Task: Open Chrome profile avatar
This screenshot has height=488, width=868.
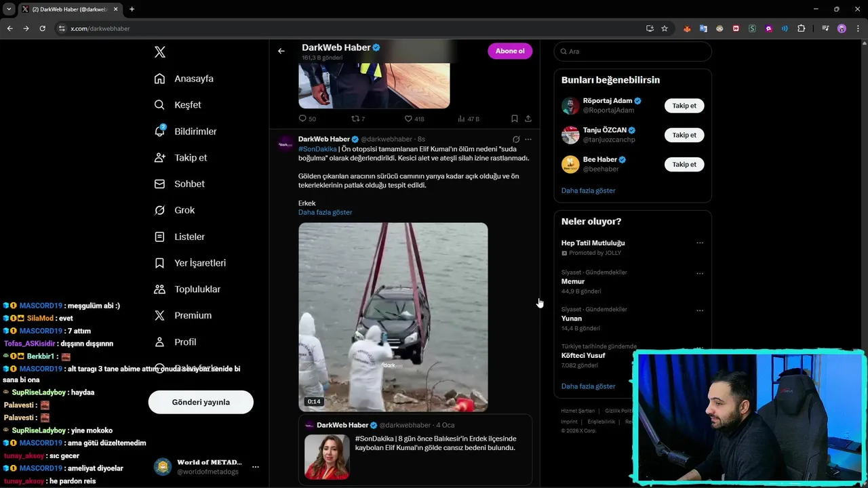Action: point(842,28)
